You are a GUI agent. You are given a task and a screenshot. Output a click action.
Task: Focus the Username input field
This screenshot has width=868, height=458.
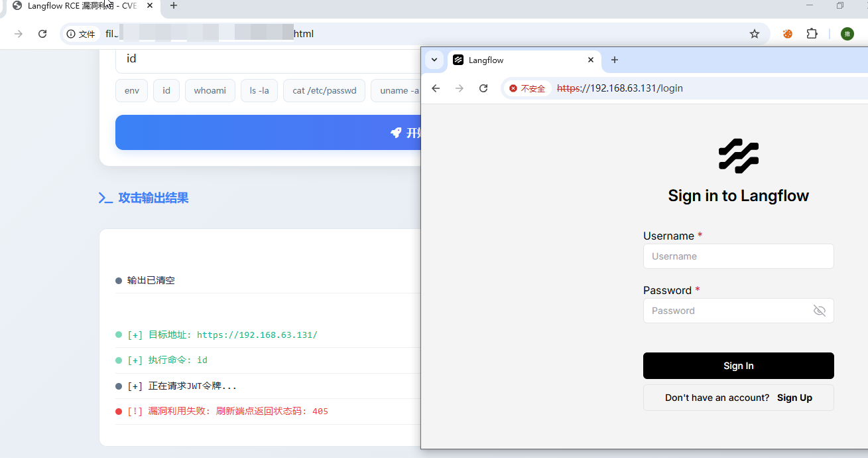738,256
